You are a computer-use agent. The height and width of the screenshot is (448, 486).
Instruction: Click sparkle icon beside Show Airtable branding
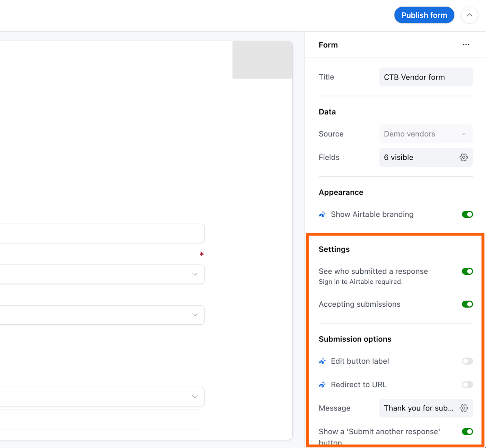coord(322,214)
